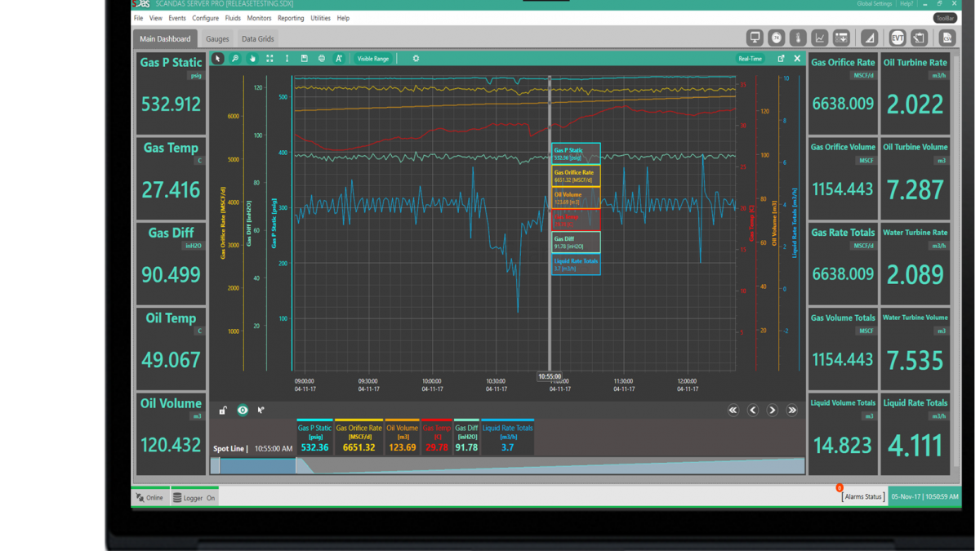Open chart settings gear icon
The height and width of the screenshot is (551, 980).
(x=416, y=59)
